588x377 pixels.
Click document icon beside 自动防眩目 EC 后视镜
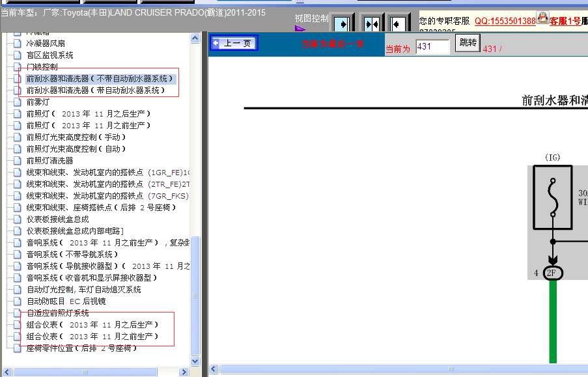click(17, 301)
